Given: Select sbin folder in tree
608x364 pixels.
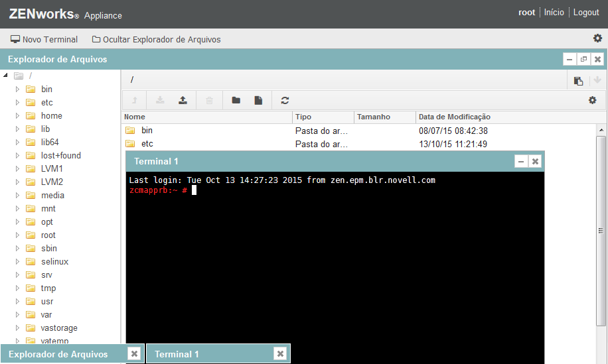Looking at the screenshot, I should click(x=49, y=248).
